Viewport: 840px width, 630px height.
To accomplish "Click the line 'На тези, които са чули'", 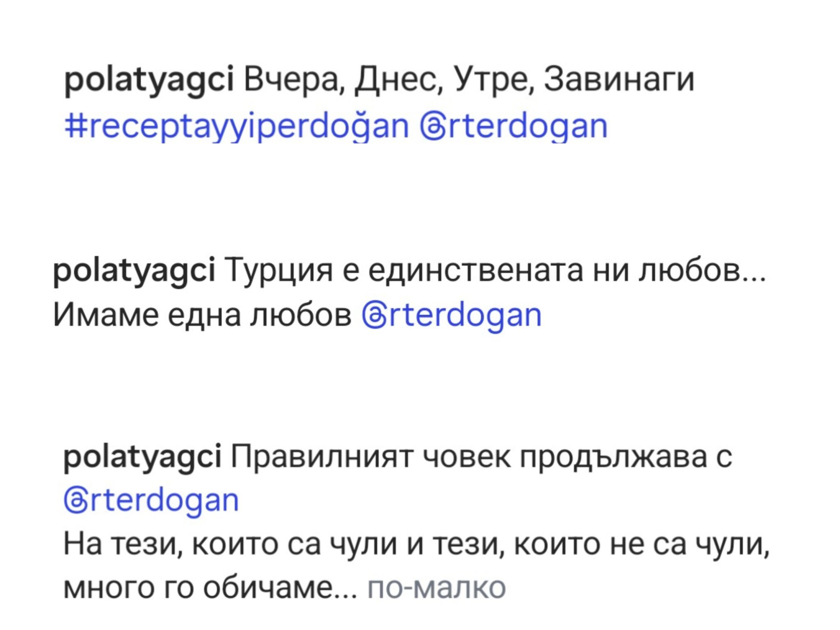I will point(416,544).
